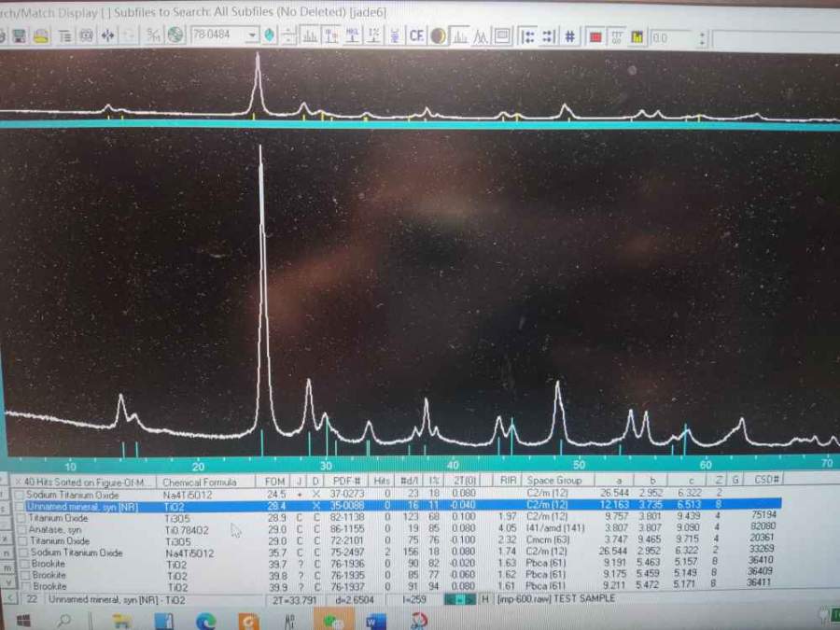Viewport: 840px width, 630px height.
Task: Click the stepper arrows beside the 0.0 field
Action: (x=701, y=37)
